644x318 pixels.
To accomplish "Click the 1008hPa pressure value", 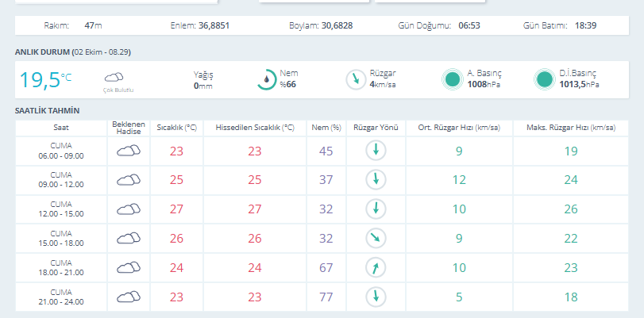I will click(x=484, y=85).
